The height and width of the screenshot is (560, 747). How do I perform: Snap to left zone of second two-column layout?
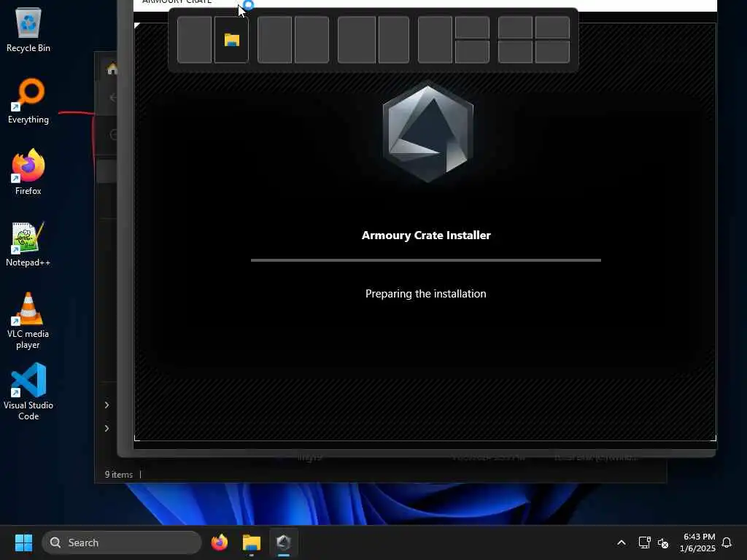(274, 39)
